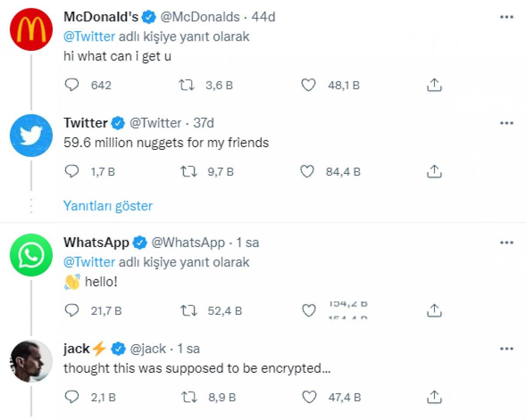Reply to Twitter's nuggets tweet
Screen dimensions: 526x420
click(71, 172)
